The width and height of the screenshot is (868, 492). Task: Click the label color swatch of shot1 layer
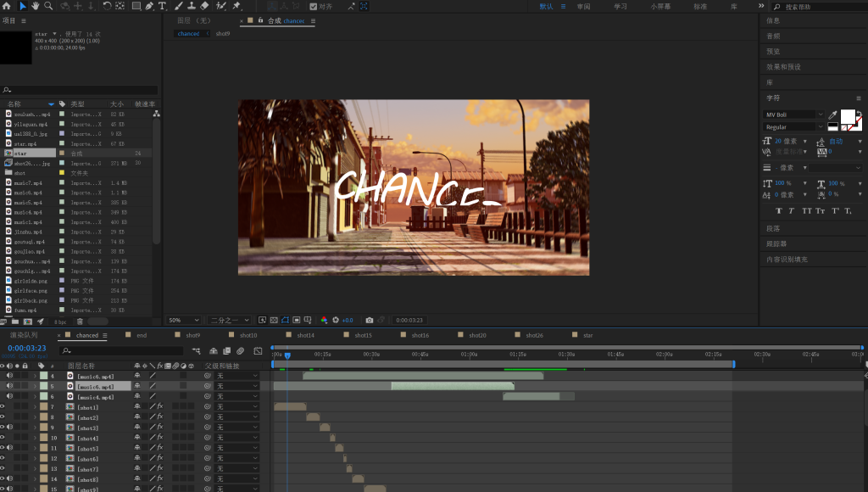coord(44,406)
